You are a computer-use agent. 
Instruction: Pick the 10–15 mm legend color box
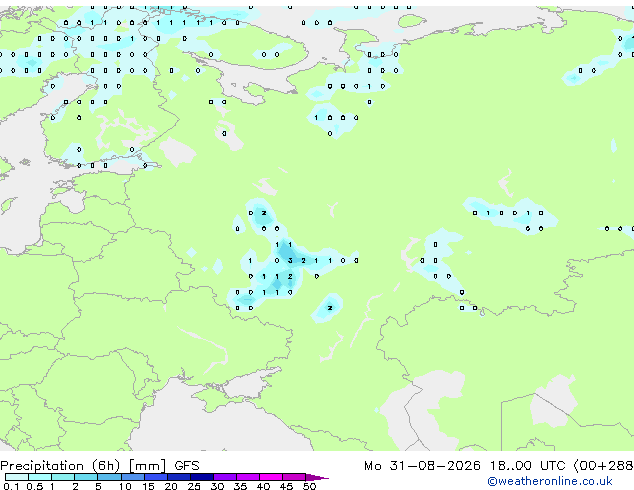[x=132, y=477]
